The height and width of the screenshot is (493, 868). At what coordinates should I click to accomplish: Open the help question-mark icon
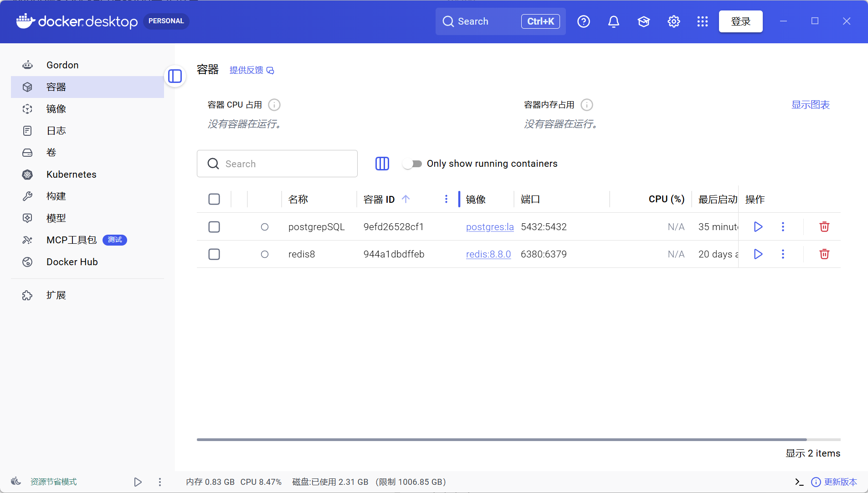584,21
